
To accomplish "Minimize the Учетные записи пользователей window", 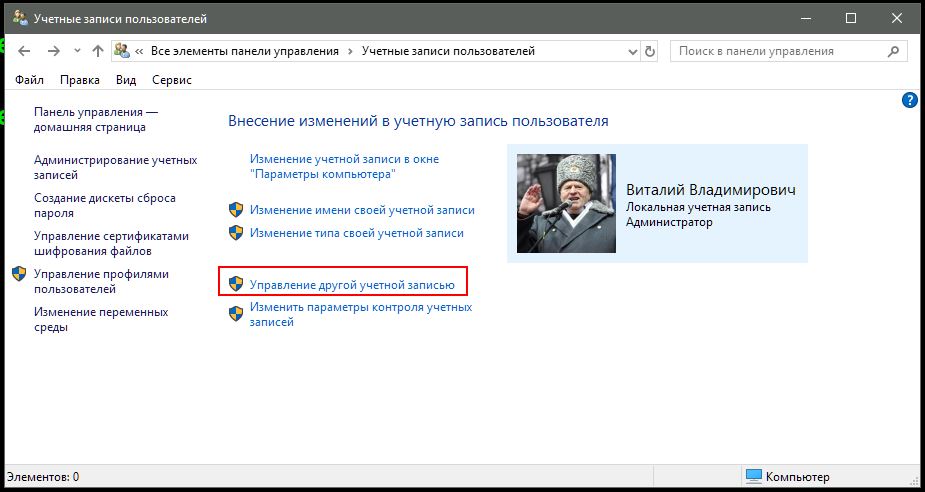I will click(x=805, y=18).
